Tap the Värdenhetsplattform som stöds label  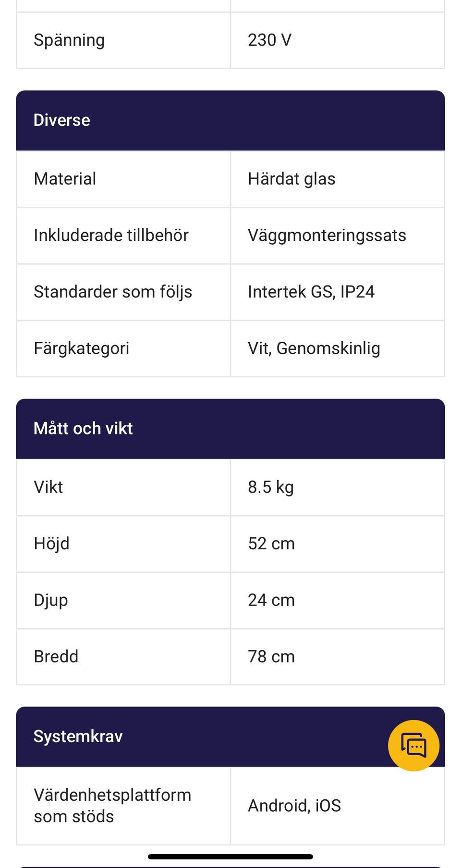(x=112, y=806)
